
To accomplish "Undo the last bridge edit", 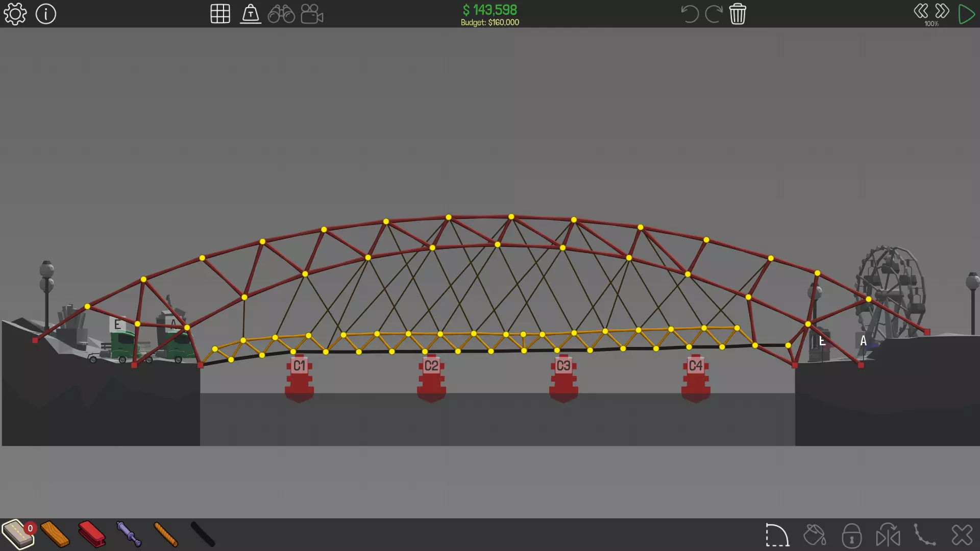I will pyautogui.click(x=690, y=14).
